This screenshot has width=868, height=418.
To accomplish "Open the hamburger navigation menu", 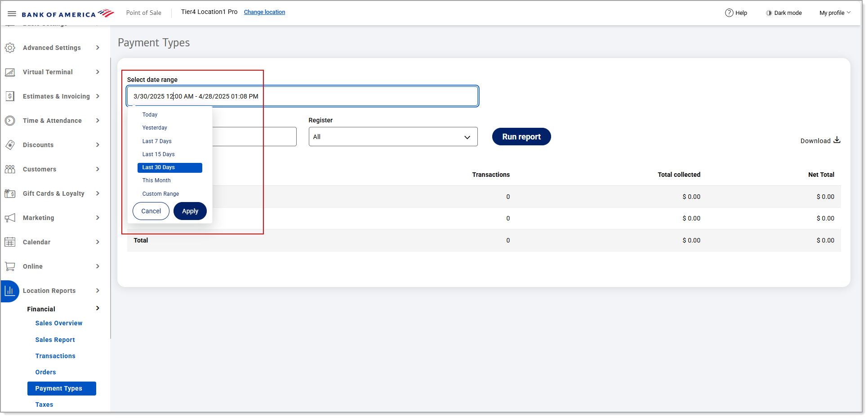I will pyautogui.click(x=12, y=13).
